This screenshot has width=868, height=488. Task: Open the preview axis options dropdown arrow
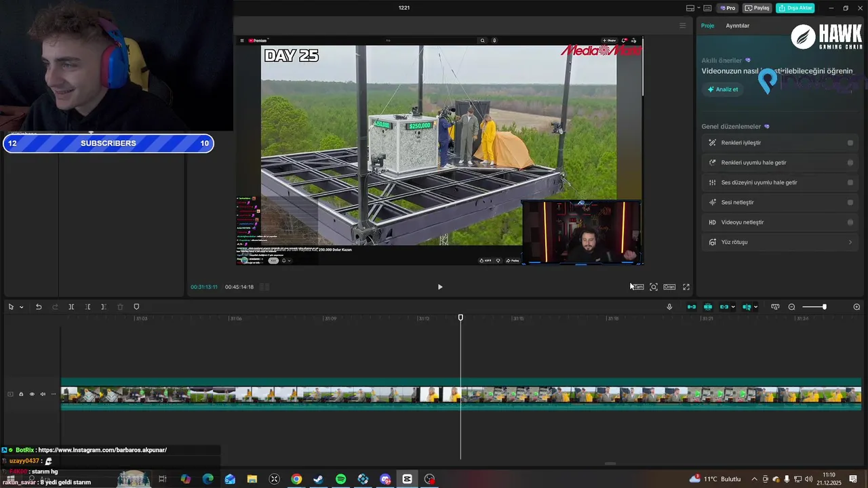755,307
